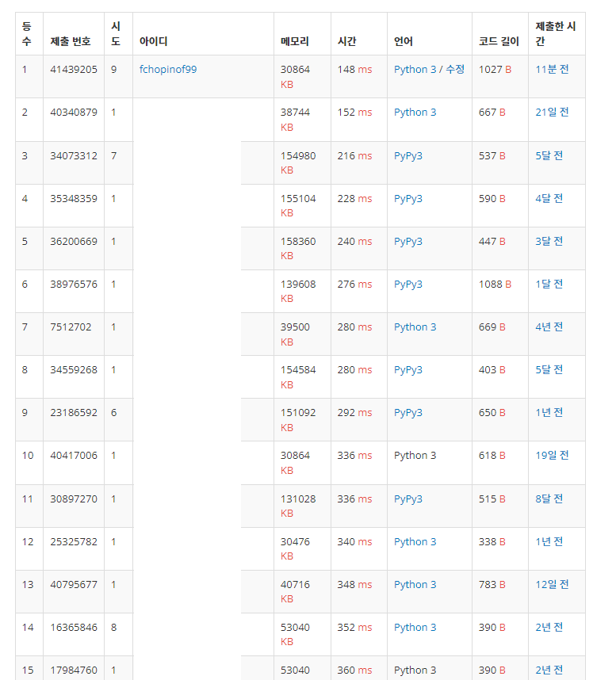Click the 4년 전 timestamp
Viewport: 616px width, 680px height.
click(549, 327)
